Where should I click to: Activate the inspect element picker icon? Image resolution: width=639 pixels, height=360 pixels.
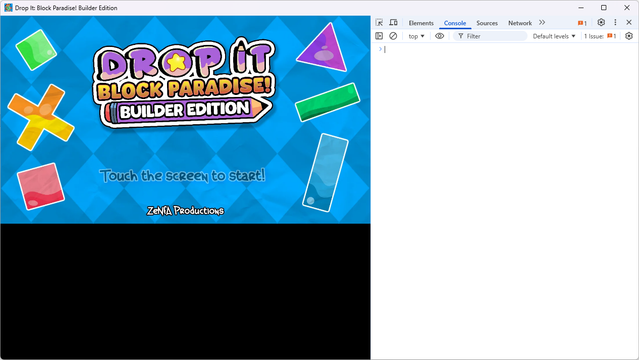point(379,23)
